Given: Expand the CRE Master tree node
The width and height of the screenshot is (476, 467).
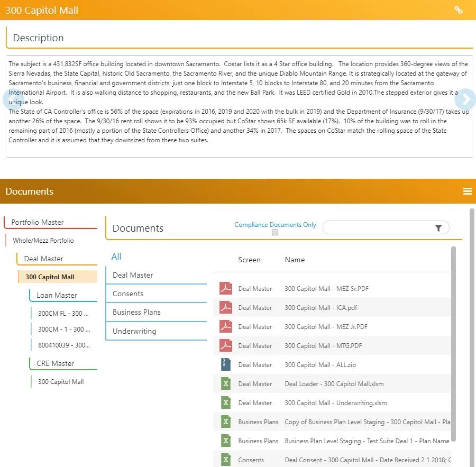Looking at the screenshot, I should pyautogui.click(x=55, y=363).
